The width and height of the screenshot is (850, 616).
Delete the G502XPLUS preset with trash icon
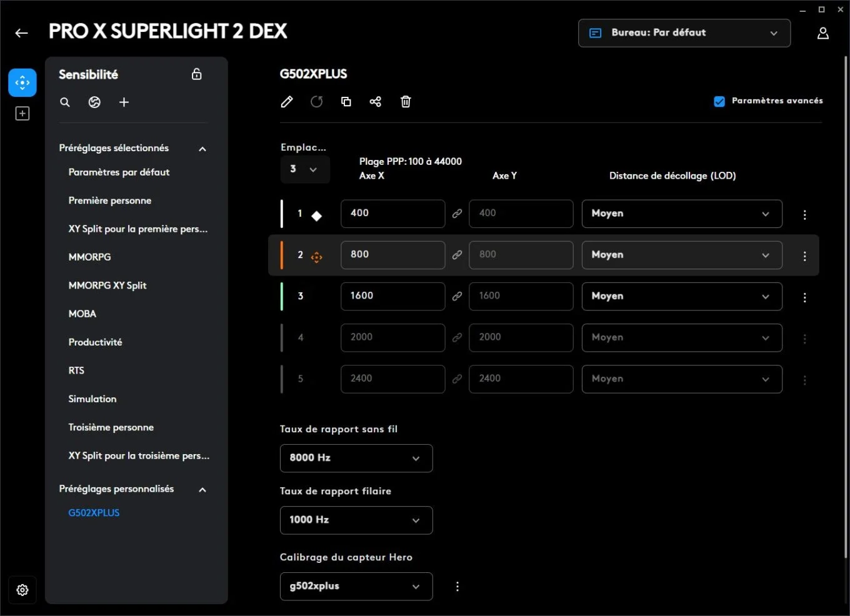pyautogui.click(x=405, y=101)
